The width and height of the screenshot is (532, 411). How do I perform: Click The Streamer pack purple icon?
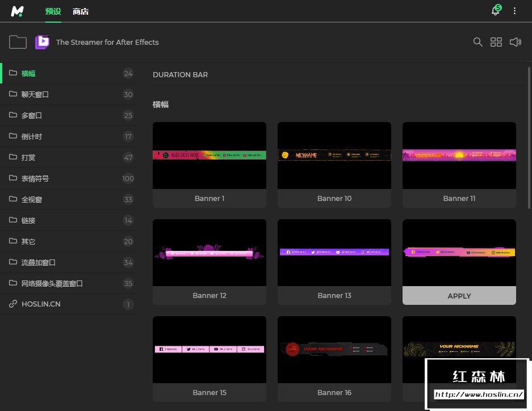tap(42, 42)
